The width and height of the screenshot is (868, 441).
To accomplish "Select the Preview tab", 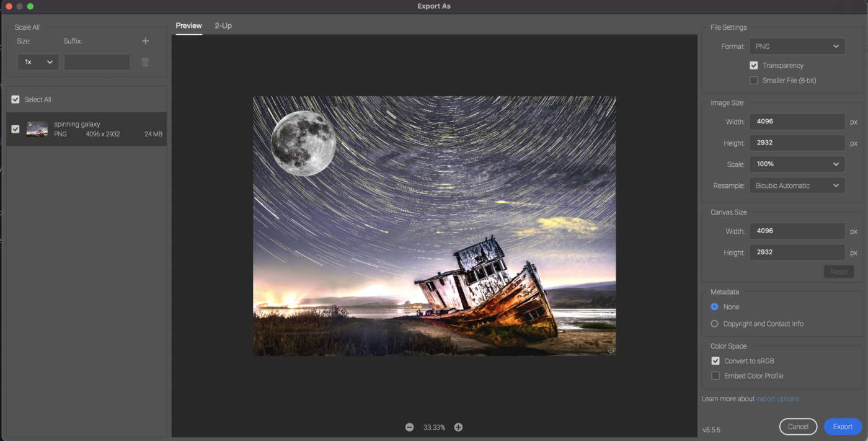I will pos(188,25).
